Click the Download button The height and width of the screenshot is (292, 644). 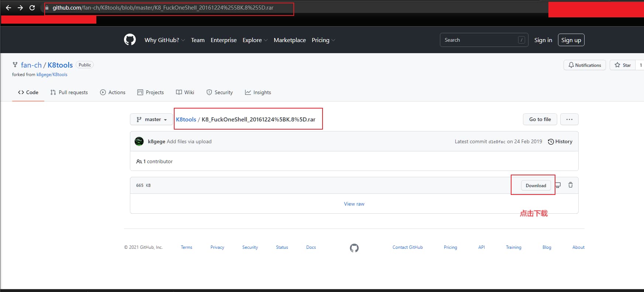click(536, 185)
